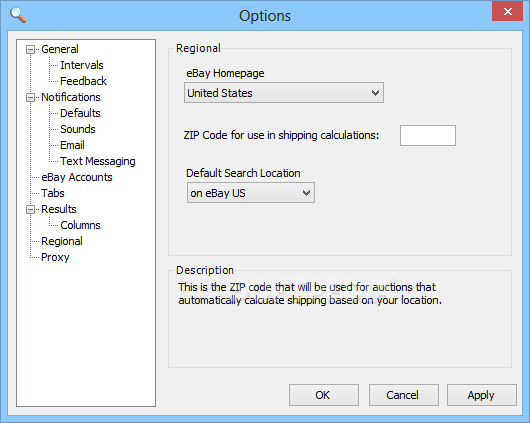Screen dimensions: 530x423
Task: Click the eBay Homepage label
Action: click(x=225, y=73)
